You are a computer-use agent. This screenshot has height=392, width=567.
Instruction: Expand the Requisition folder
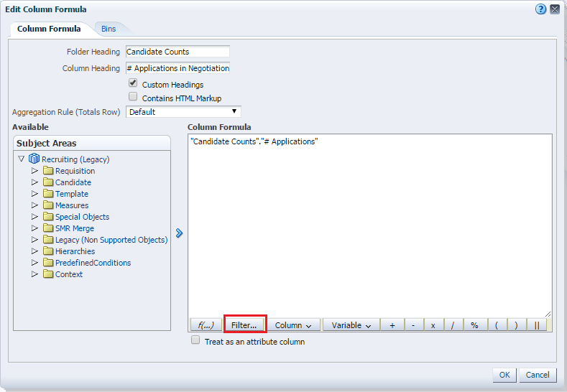[34, 171]
